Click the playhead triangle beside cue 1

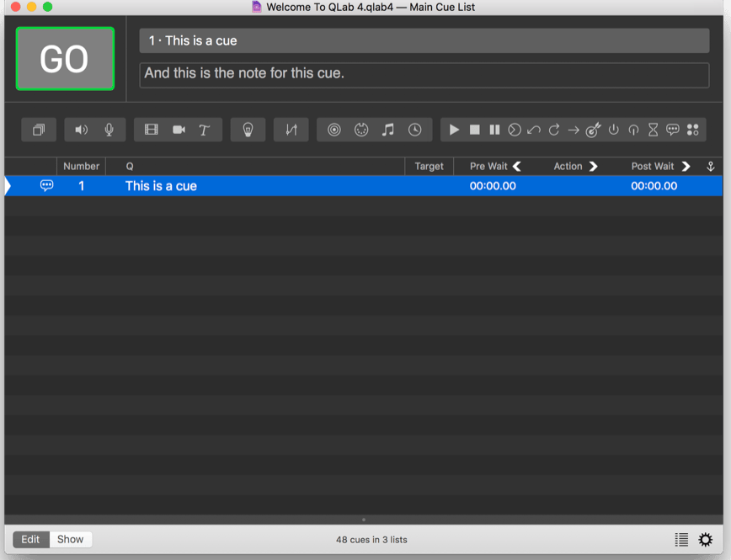pos(8,186)
